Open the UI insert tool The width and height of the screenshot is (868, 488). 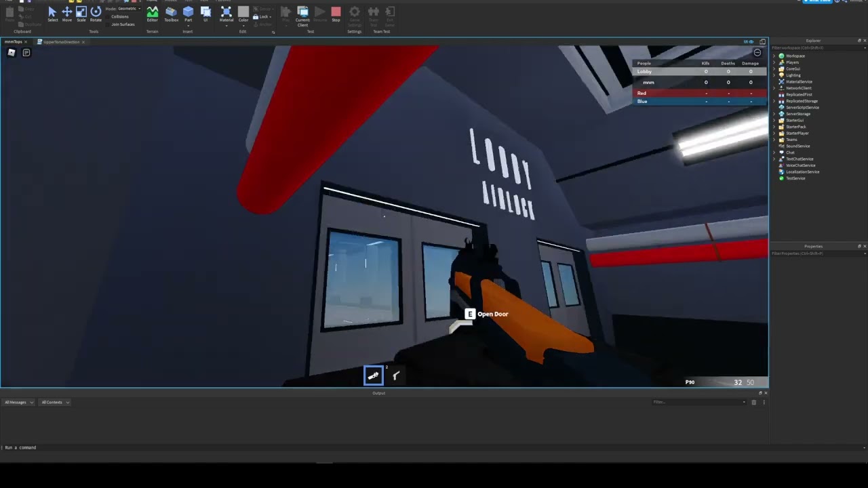(x=205, y=14)
